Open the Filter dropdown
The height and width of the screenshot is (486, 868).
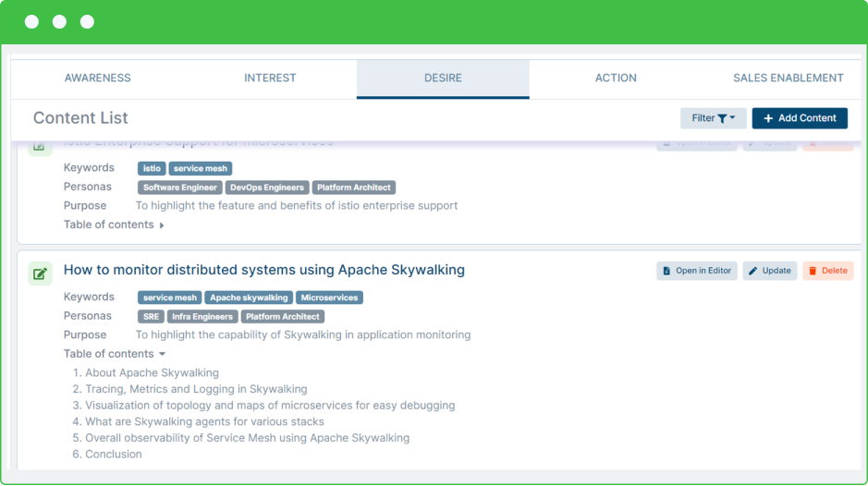pos(713,118)
